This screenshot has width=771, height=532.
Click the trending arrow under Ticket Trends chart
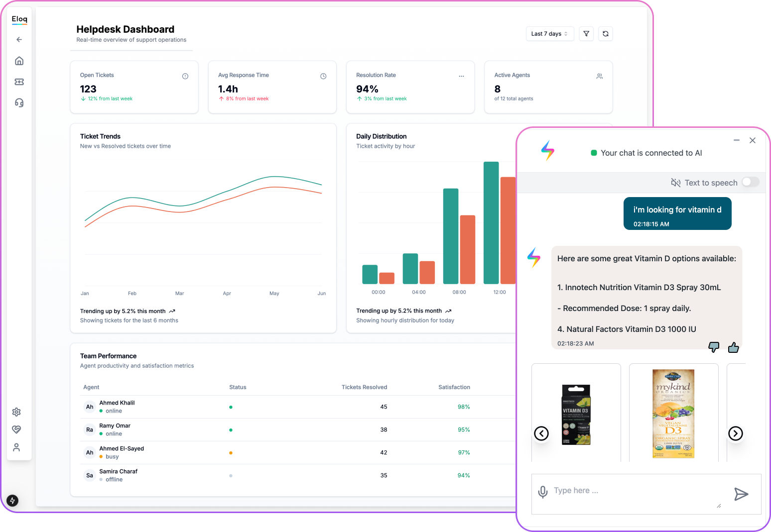point(172,311)
